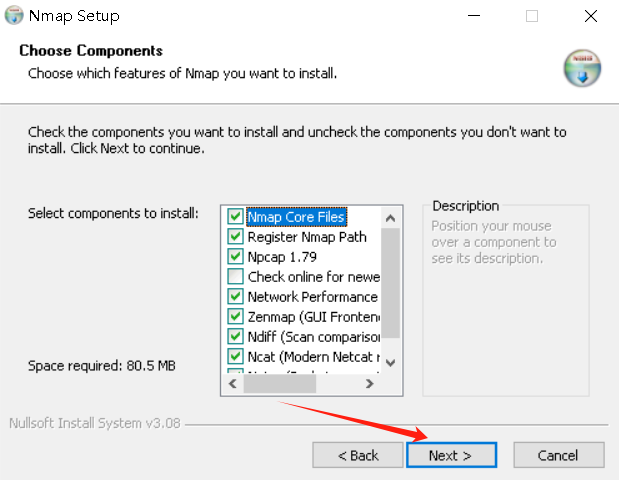619x480 pixels.
Task: Click the vertical scrollbar thumb
Action: [390, 283]
